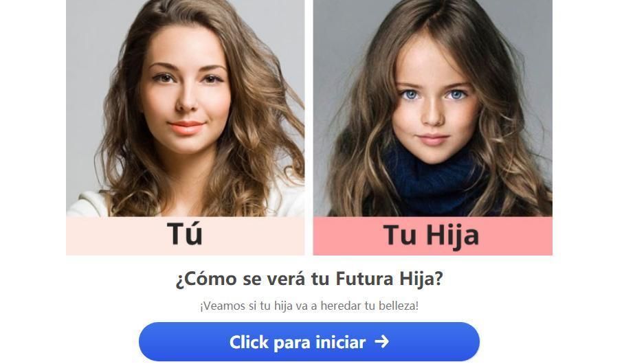Click the heading ¿Cómo se verá tu Futura Hija?
The width and height of the screenshot is (635, 364).
pyautogui.click(x=309, y=279)
